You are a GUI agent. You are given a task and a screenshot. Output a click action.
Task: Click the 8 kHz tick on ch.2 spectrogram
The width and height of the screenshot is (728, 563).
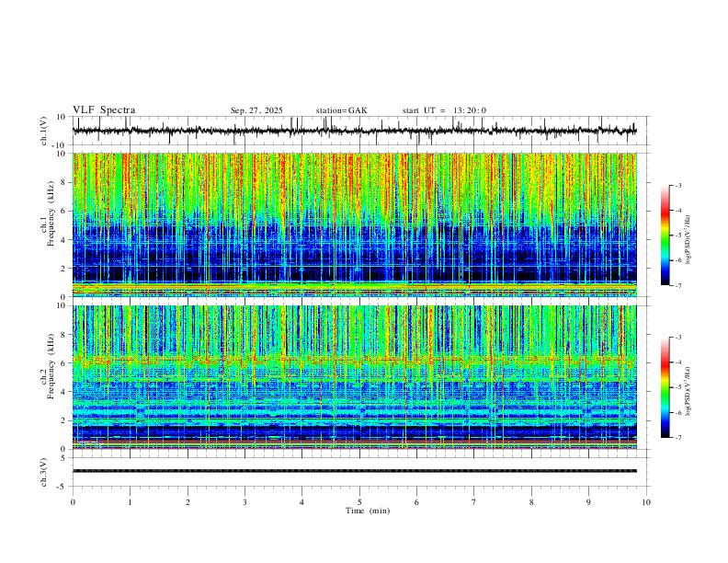pyautogui.click(x=63, y=335)
